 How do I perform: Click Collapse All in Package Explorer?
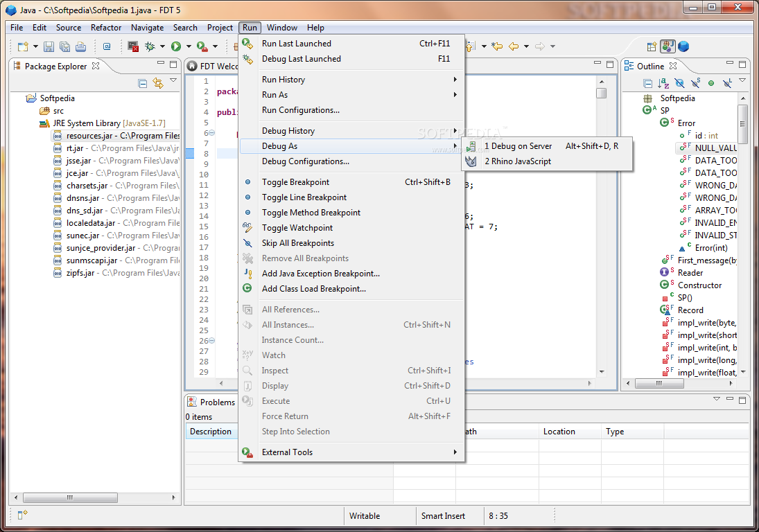click(x=142, y=83)
